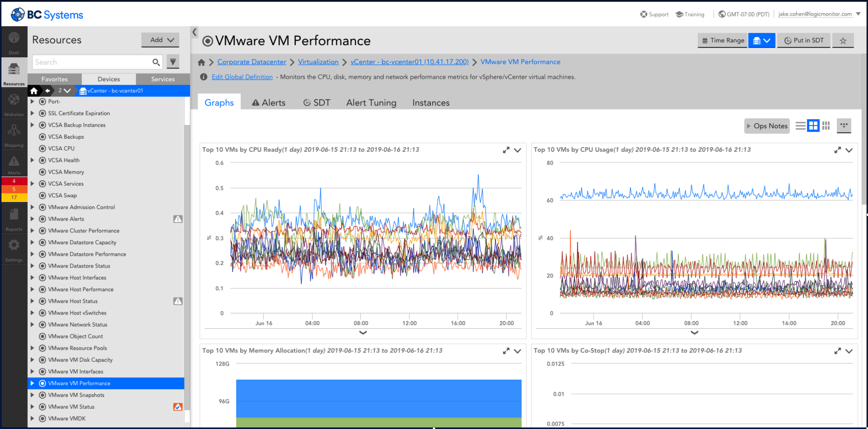Open Memory Allocation graph options chevron

coord(517,352)
